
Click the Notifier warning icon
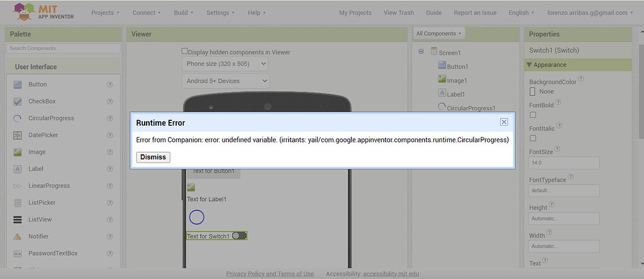coord(18,237)
